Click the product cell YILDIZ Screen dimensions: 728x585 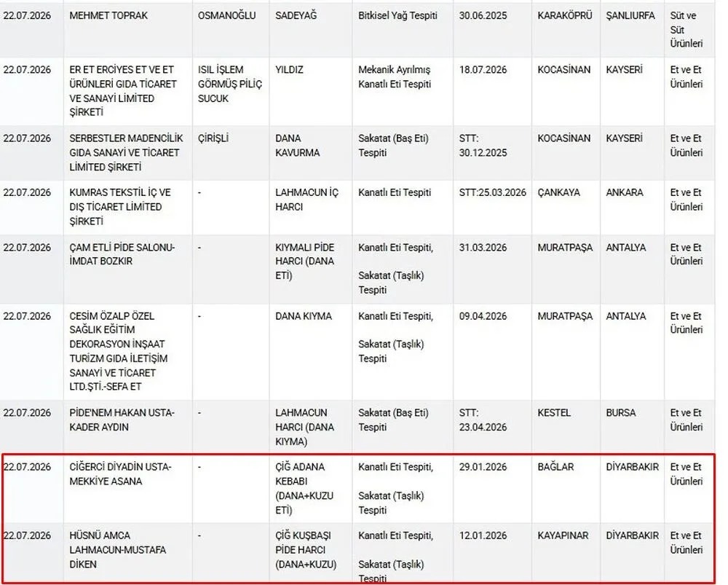click(289, 70)
